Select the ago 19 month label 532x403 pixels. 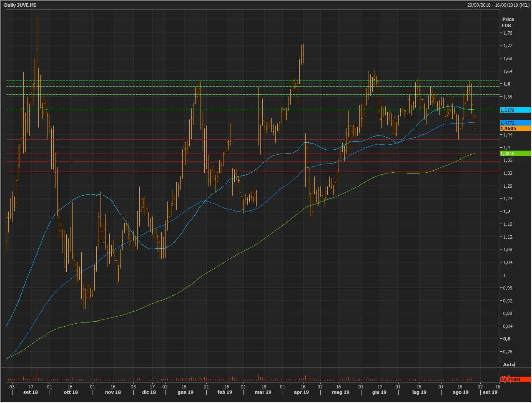coord(460,392)
